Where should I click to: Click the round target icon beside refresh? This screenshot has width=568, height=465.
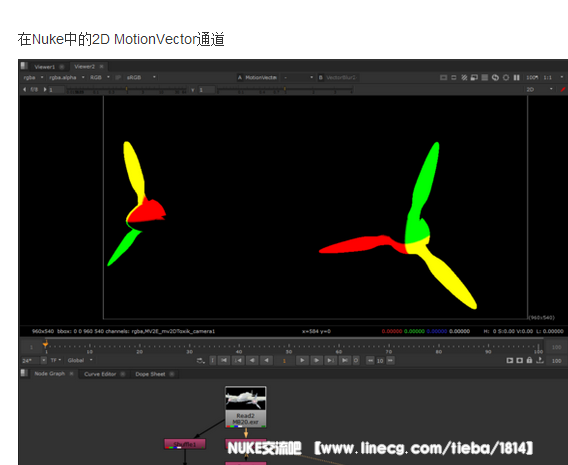tap(506, 78)
